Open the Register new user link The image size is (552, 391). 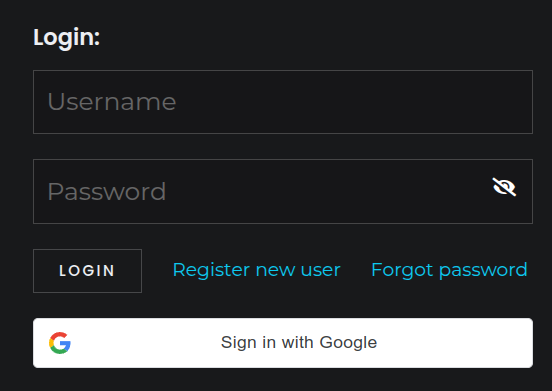(x=256, y=270)
